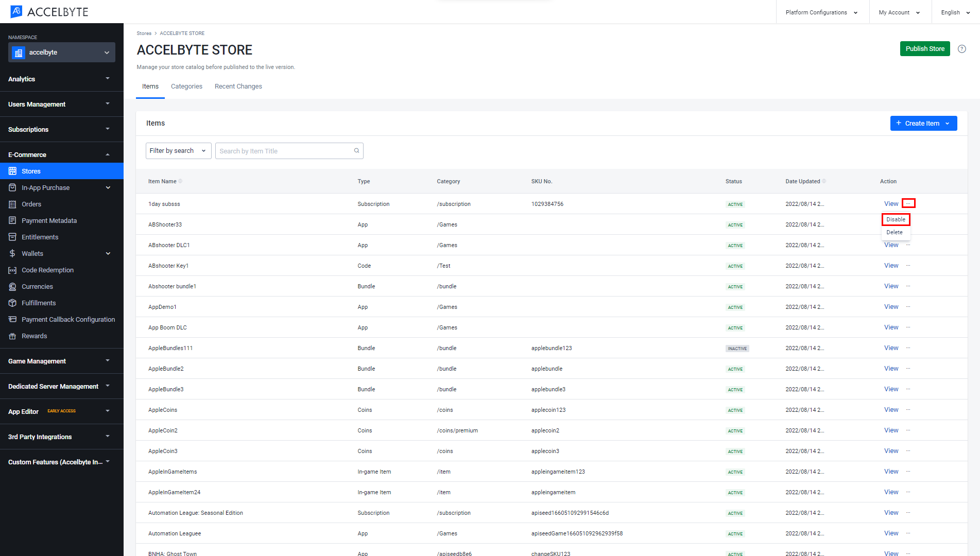Screen dimensions: 980x556
Task: Open English language selector
Action: tap(955, 12)
